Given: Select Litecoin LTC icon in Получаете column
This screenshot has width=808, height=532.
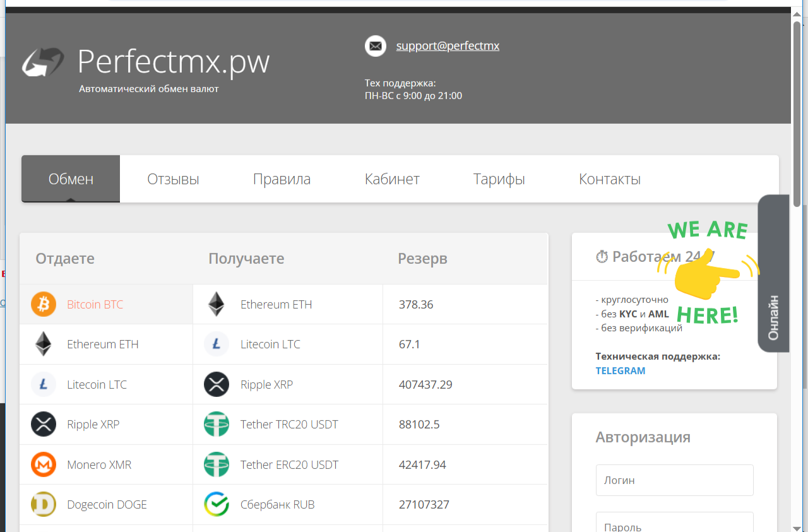Looking at the screenshot, I should (x=217, y=344).
